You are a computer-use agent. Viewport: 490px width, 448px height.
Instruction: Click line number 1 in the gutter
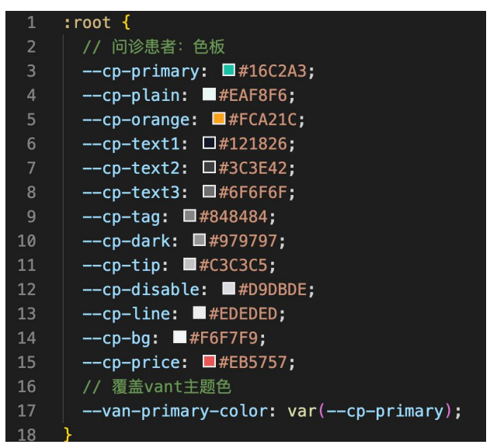point(31,23)
